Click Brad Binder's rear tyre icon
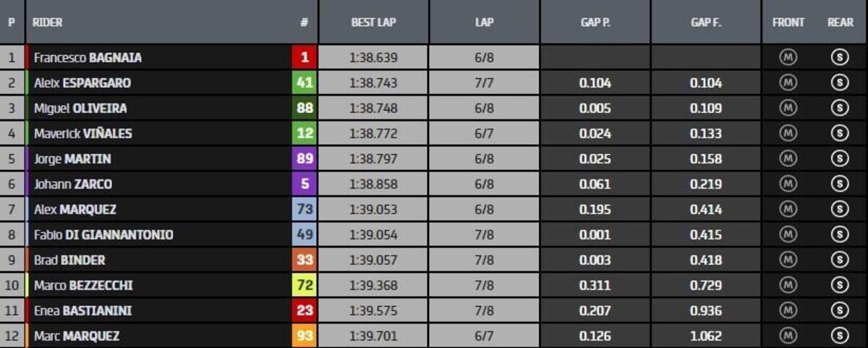 840,260
